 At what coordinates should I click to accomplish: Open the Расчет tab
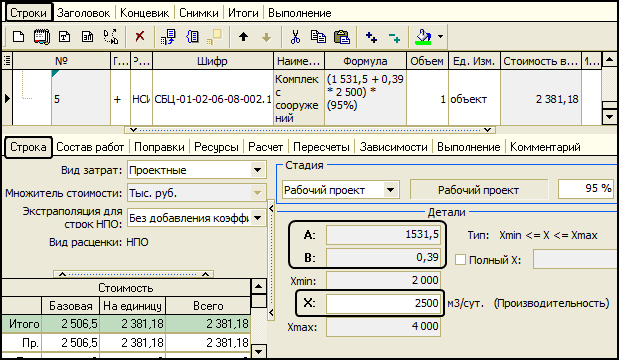(x=265, y=147)
